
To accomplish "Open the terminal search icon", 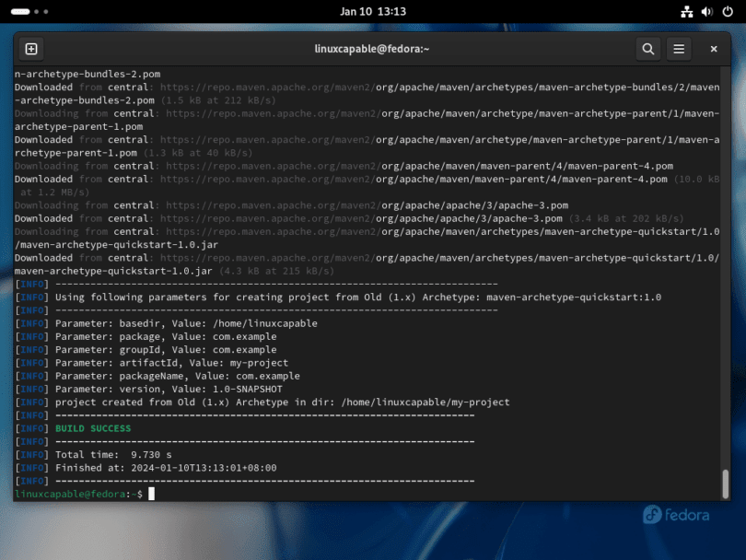I will [x=647, y=49].
